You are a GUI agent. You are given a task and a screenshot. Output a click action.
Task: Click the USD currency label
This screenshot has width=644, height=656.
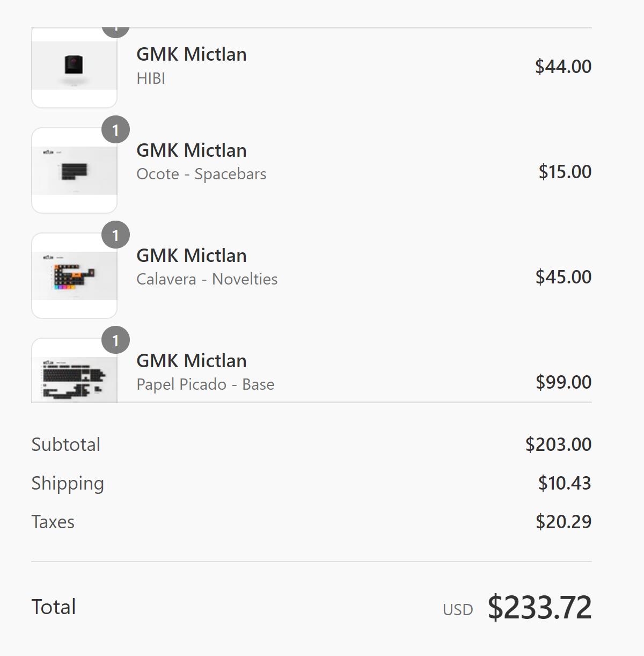click(458, 610)
